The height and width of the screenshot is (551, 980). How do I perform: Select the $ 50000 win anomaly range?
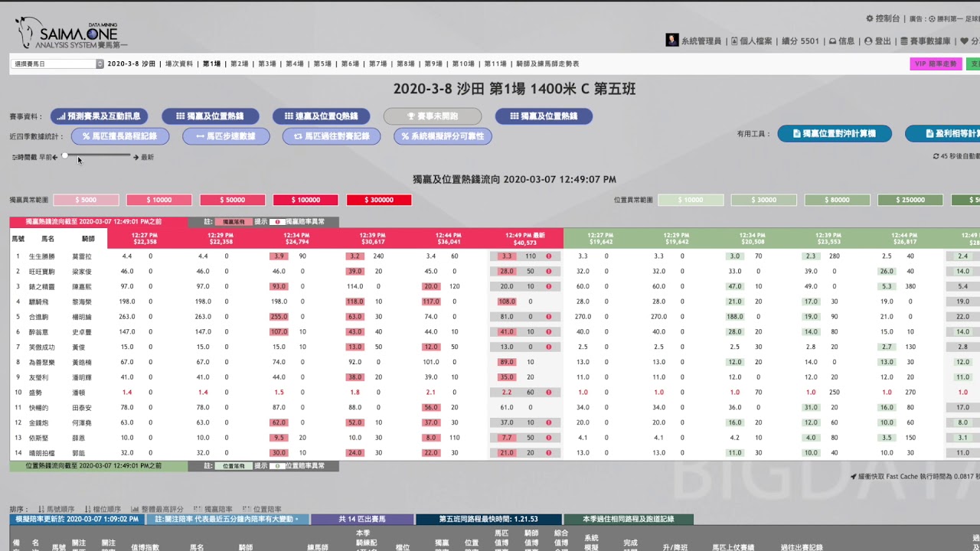(233, 200)
